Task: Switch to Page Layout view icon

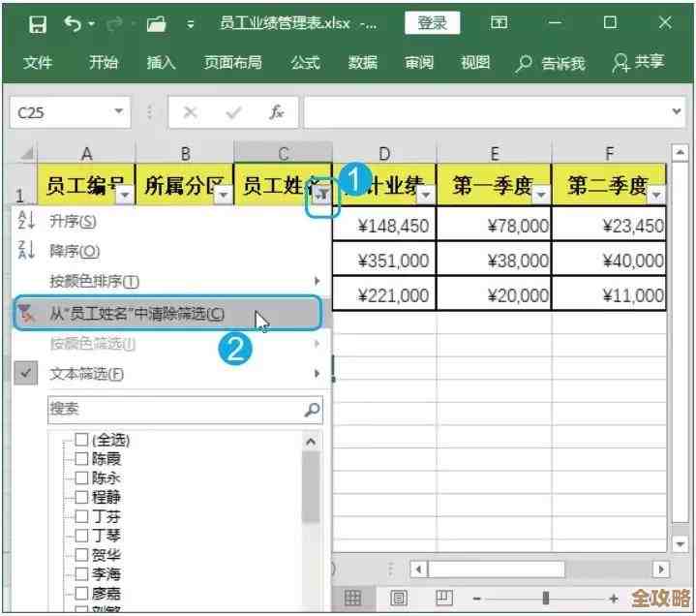Action: (398, 599)
